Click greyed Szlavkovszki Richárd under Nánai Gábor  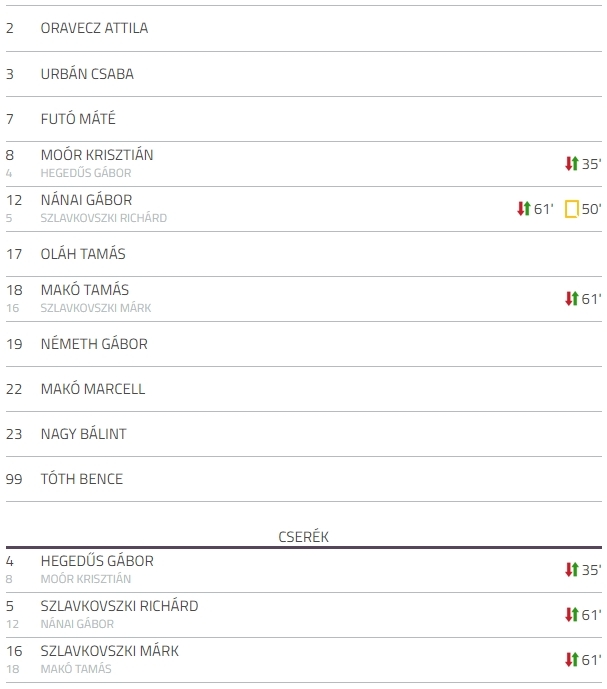(104, 218)
